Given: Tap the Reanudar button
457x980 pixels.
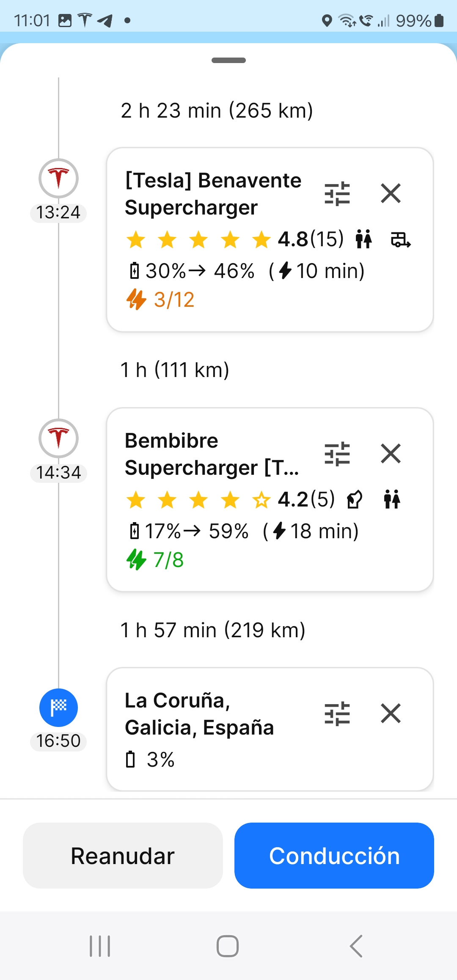Looking at the screenshot, I should point(123,856).
